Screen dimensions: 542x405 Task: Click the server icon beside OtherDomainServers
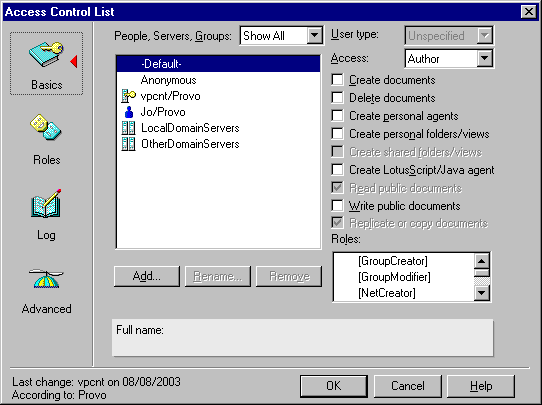pos(128,144)
